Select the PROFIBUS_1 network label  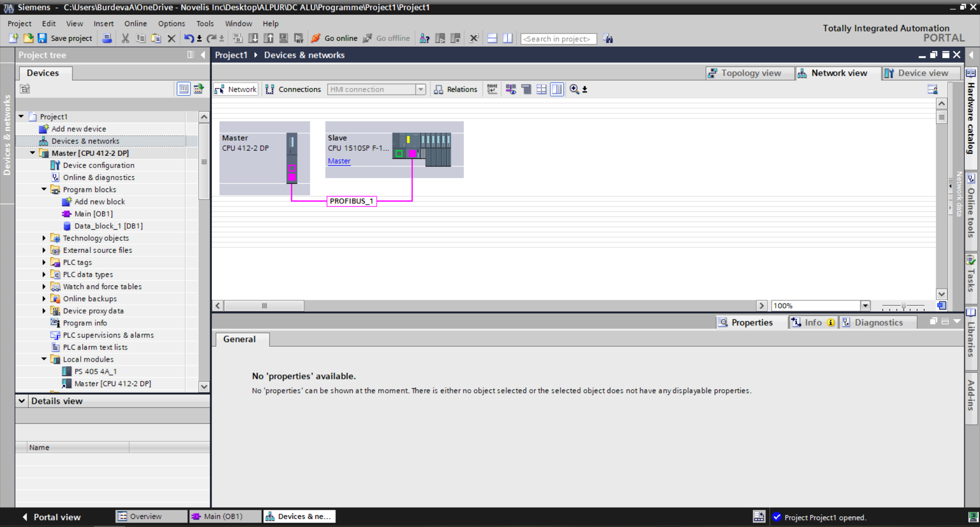point(352,201)
